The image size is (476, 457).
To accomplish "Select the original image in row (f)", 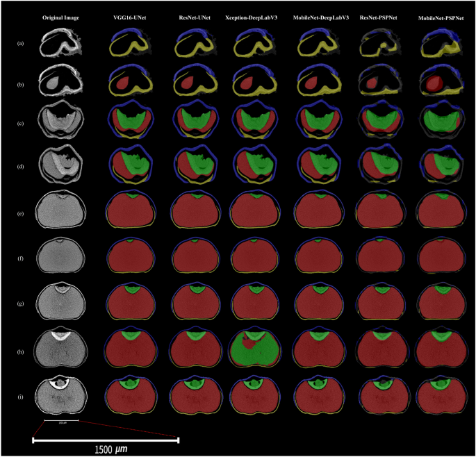I will [x=60, y=256].
